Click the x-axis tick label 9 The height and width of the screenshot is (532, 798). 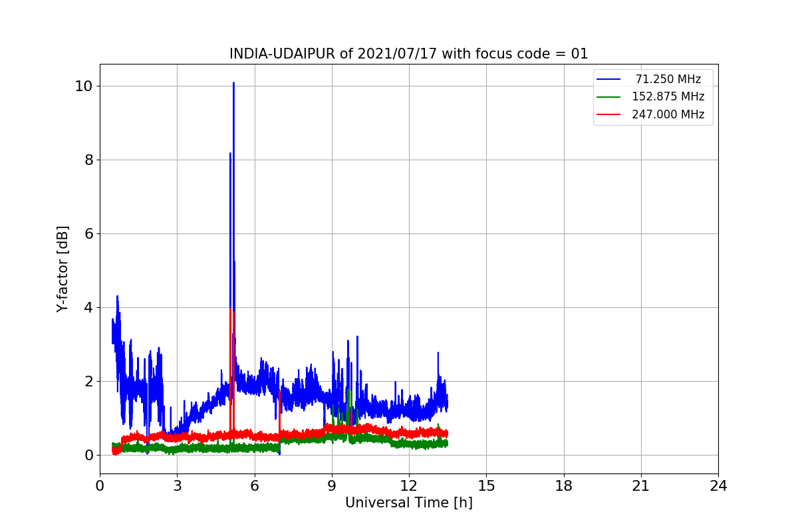332,486
